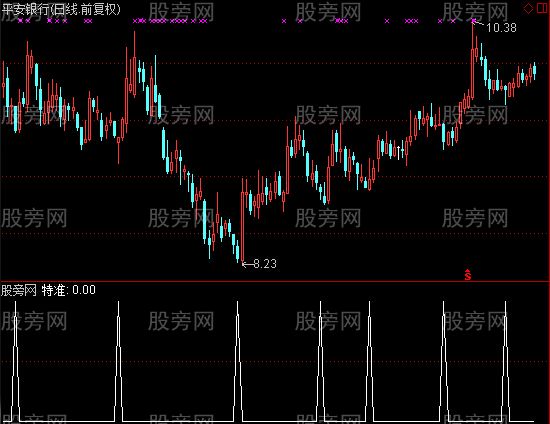Click the 平安银行(日线.前复权) chart title
The image size is (550, 424).
(61, 9)
